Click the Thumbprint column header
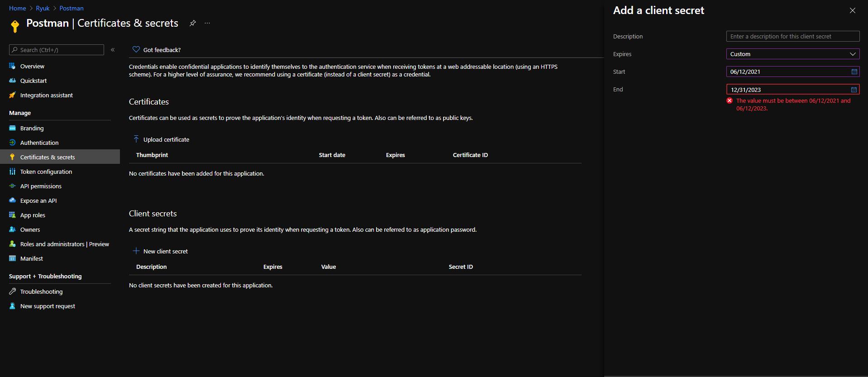The height and width of the screenshot is (377, 868). 152,155
